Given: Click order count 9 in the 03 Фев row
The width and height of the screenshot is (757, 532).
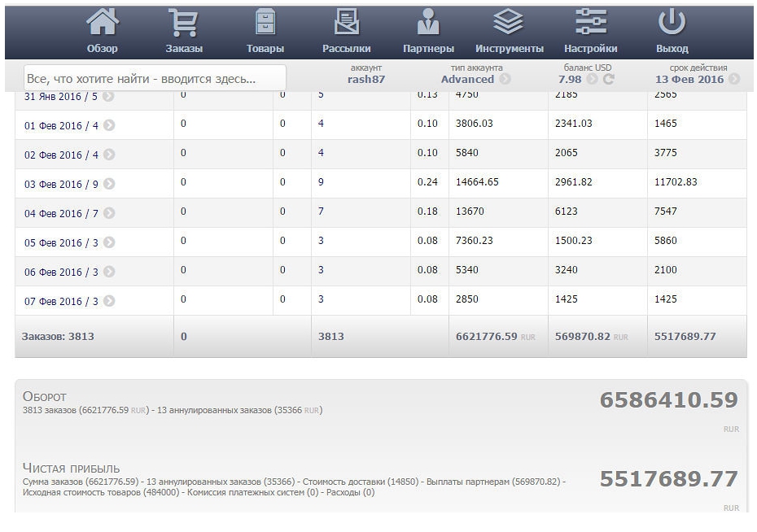Looking at the screenshot, I should [x=322, y=183].
